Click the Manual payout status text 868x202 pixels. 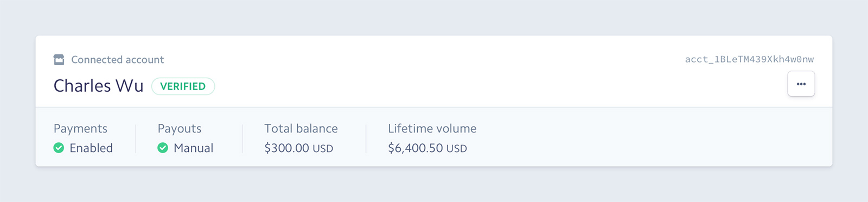click(x=193, y=148)
